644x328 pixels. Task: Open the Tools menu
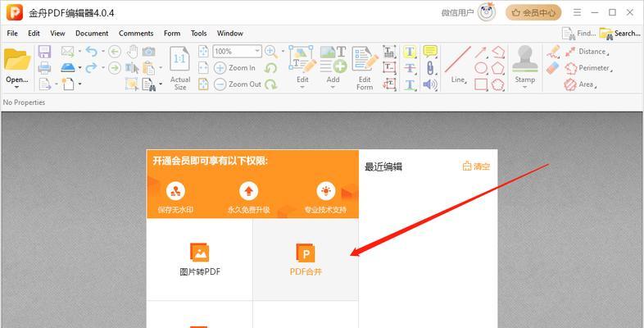point(198,34)
